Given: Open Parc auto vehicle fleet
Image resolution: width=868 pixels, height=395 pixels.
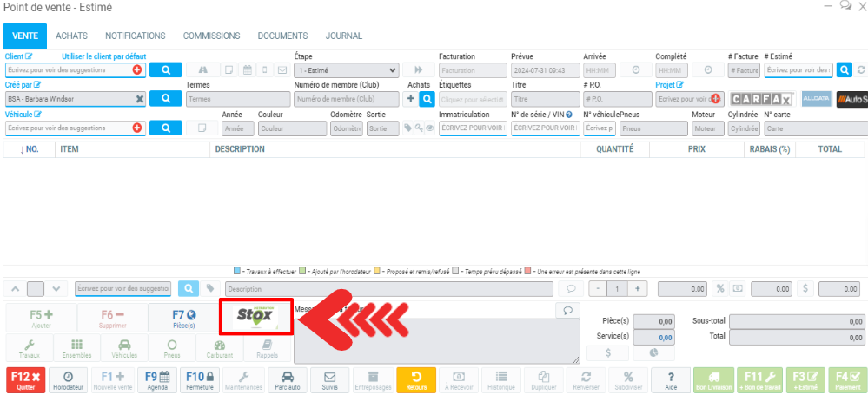Looking at the screenshot, I should click(287, 380).
